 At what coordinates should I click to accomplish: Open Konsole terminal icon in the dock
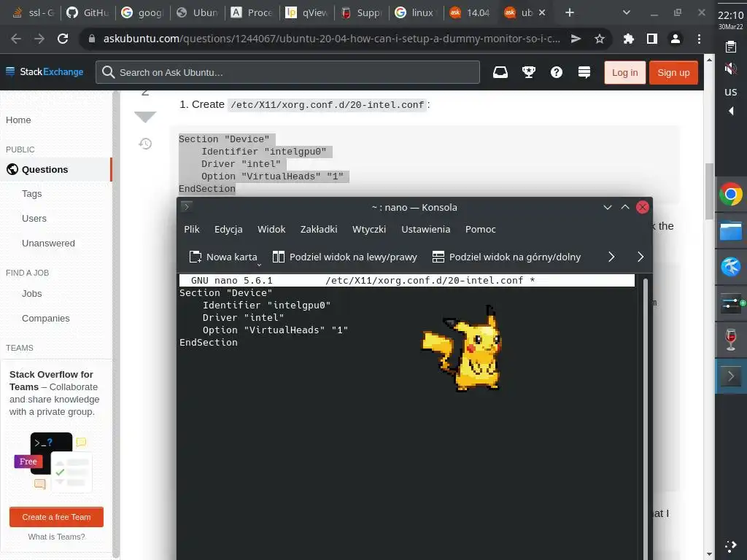(x=731, y=376)
